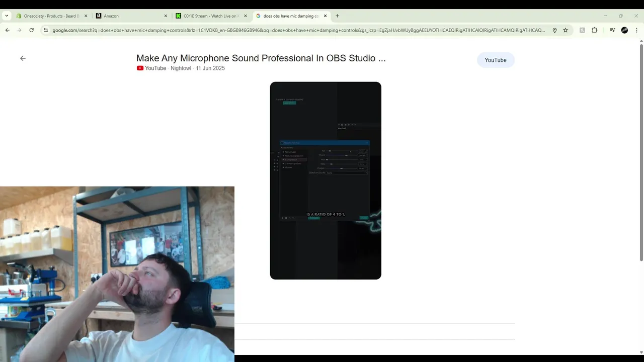Click the Google tab favicon
Image resolution: width=644 pixels, height=362 pixels.
point(258,16)
